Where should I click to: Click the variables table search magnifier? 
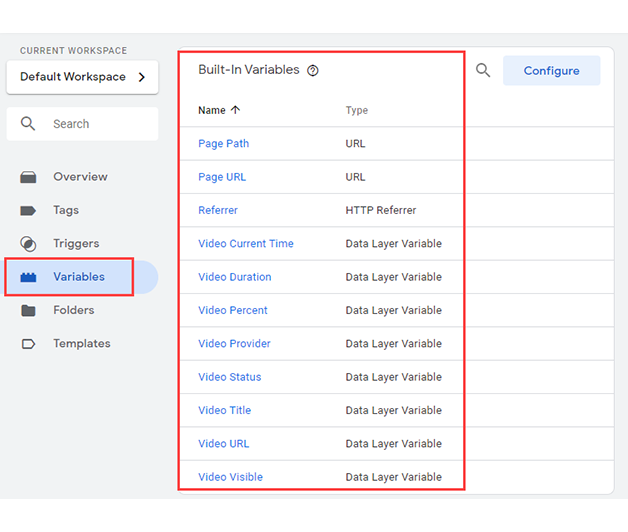pos(483,71)
